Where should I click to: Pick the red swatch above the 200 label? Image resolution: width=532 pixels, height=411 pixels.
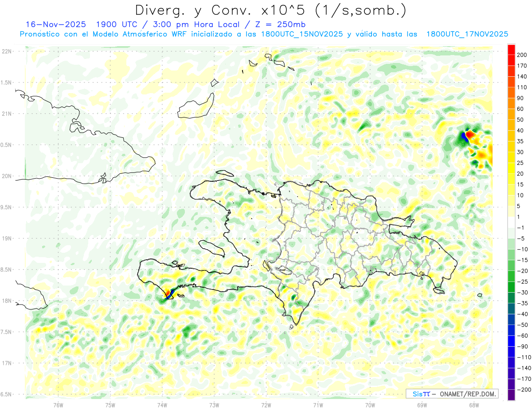[x=511, y=50]
